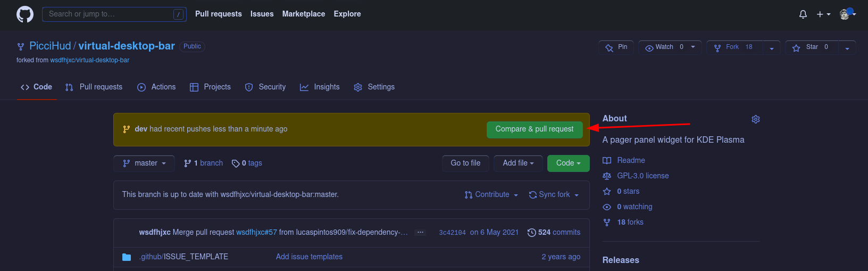Switch to the Insights tab

[320, 87]
